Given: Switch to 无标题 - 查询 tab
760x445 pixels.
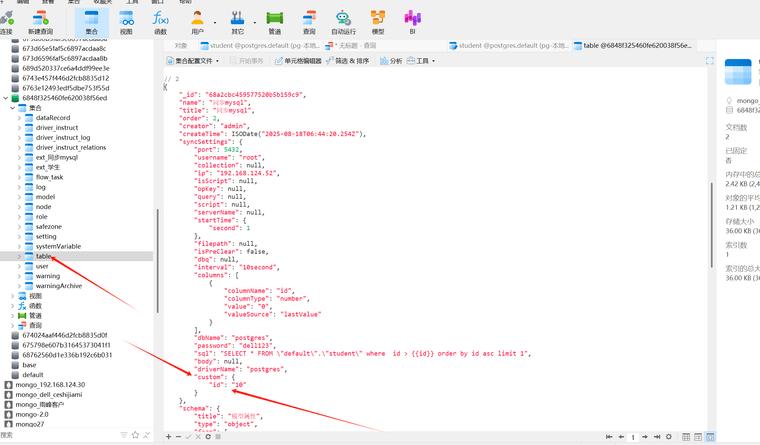Looking at the screenshot, I should pyautogui.click(x=351, y=46).
